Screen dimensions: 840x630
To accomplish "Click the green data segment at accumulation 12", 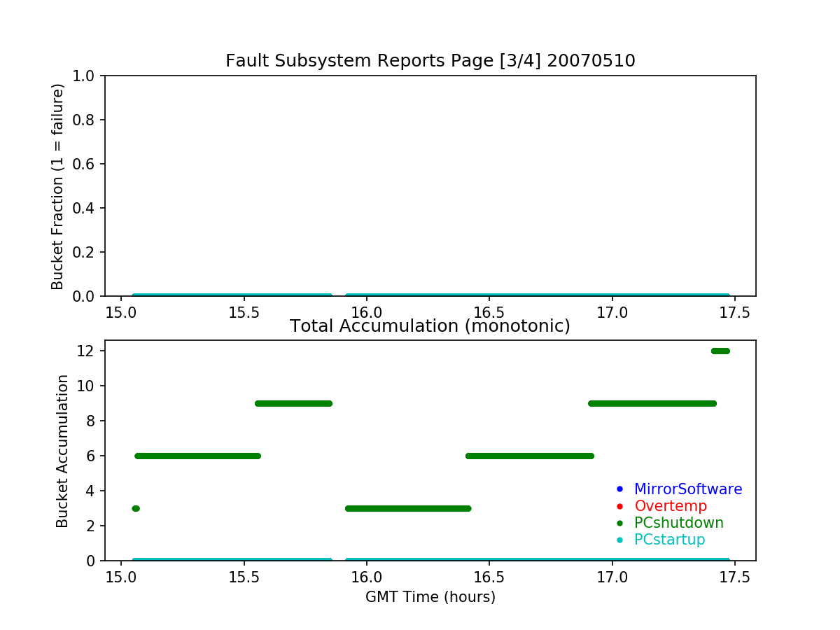I will coord(720,351).
